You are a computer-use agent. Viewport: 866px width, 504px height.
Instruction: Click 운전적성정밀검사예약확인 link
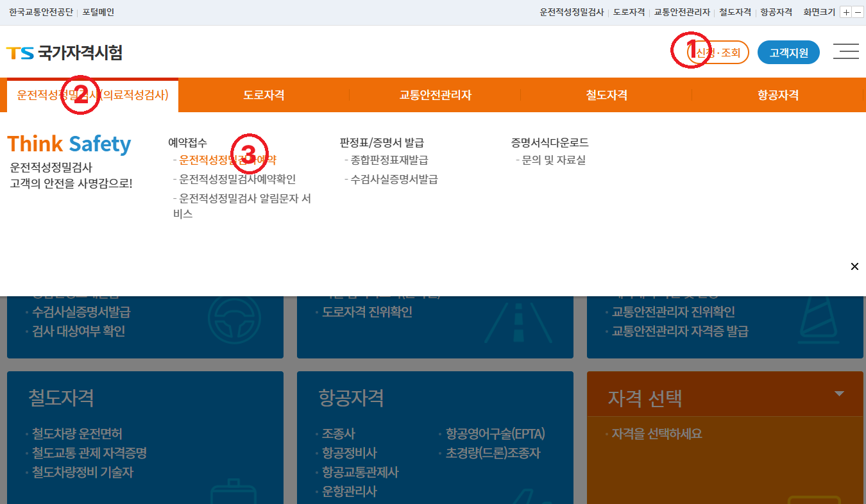(x=237, y=180)
